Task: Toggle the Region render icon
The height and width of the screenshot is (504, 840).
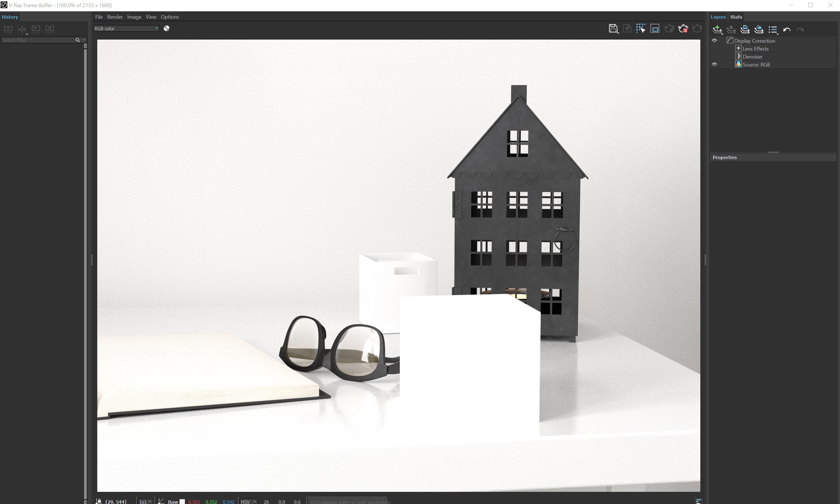Action: click(655, 29)
